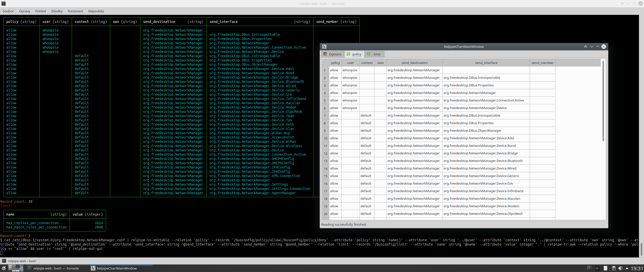Open the Záložky menu
The image size is (644, 272).
pos(57,11)
